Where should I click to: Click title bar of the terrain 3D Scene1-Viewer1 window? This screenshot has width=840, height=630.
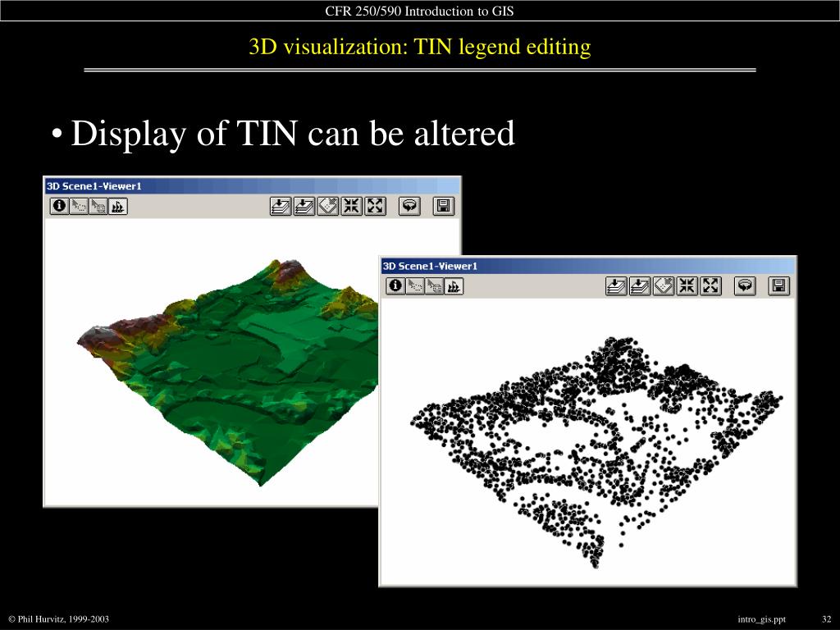[x=253, y=186]
